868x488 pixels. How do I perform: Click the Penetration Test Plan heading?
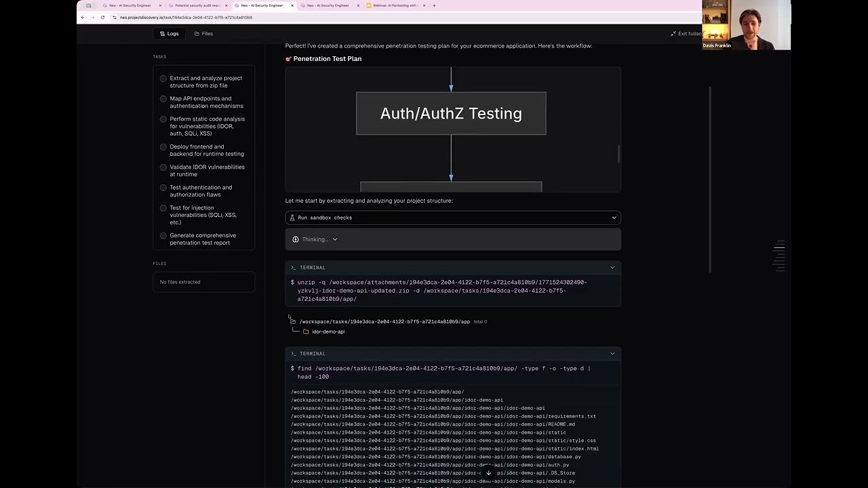click(328, 59)
